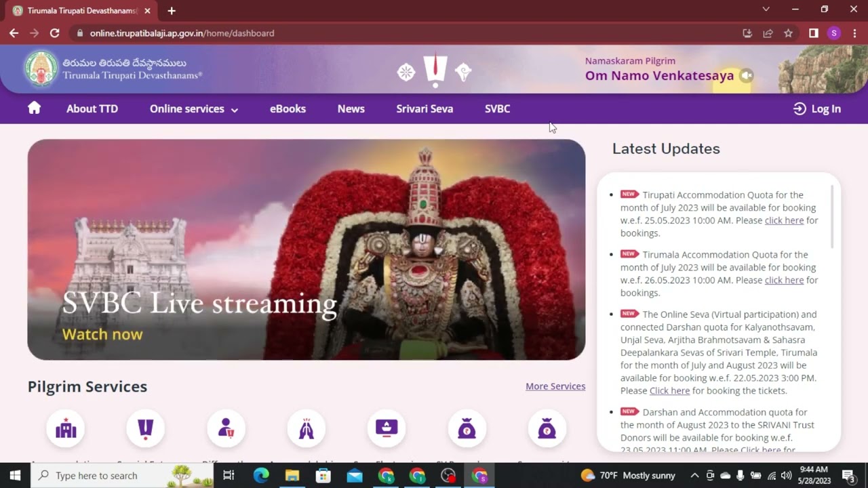Open the Chrome three-dot menu
868x488 pixels.
pyautogui.click(x=854, y=33)
